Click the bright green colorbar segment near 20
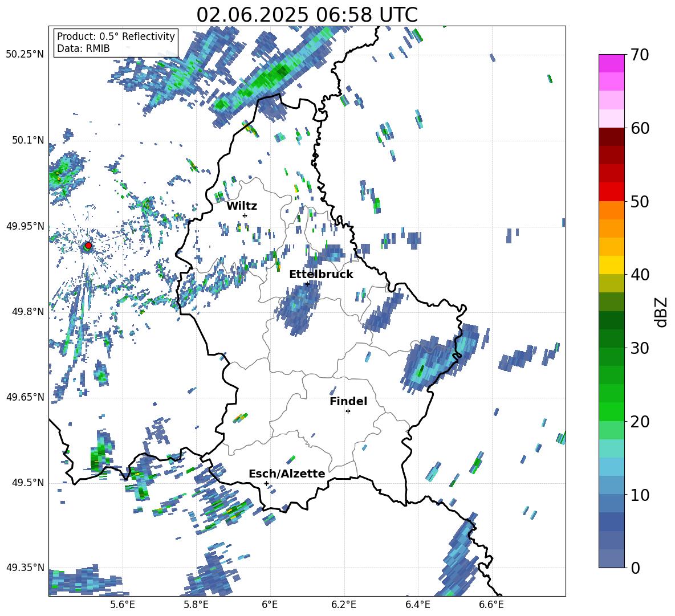The image size is (675, 616). pyautogui.click(x=611, y=411)
